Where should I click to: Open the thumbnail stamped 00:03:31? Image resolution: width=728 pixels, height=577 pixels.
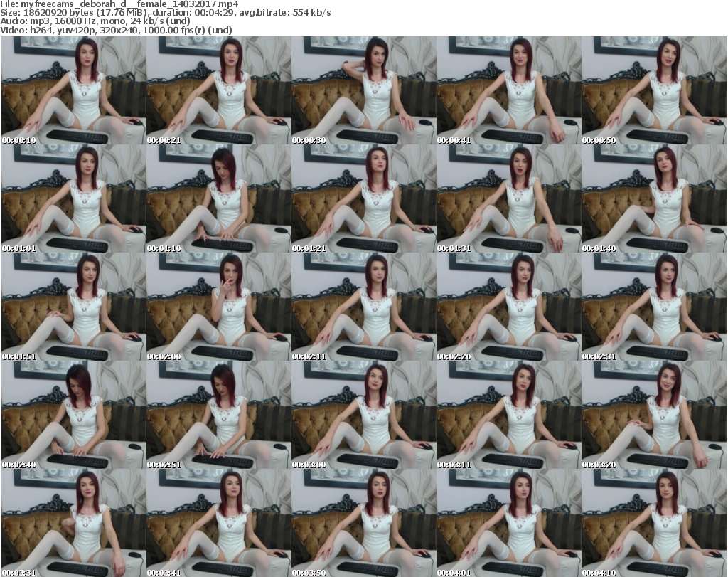(74, 523)
